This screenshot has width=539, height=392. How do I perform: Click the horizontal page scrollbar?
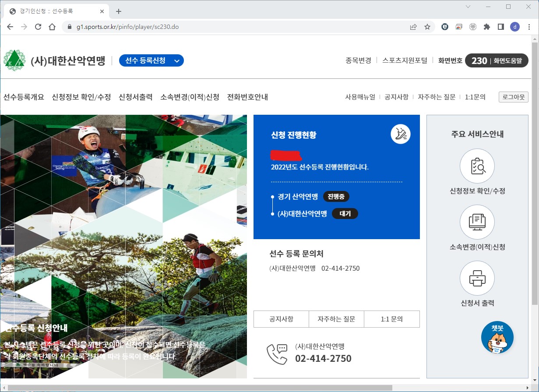pos(200,388)
